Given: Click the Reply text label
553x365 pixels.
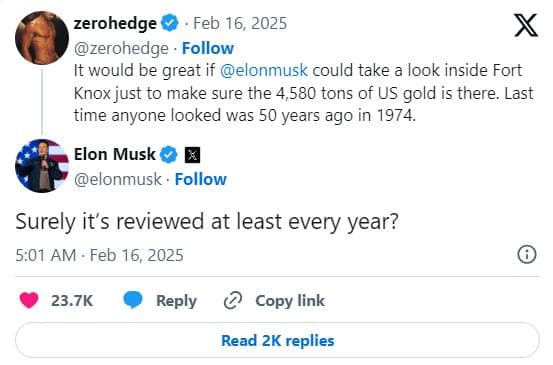Looking at the screenshot, I should click(x=176, y=301).
